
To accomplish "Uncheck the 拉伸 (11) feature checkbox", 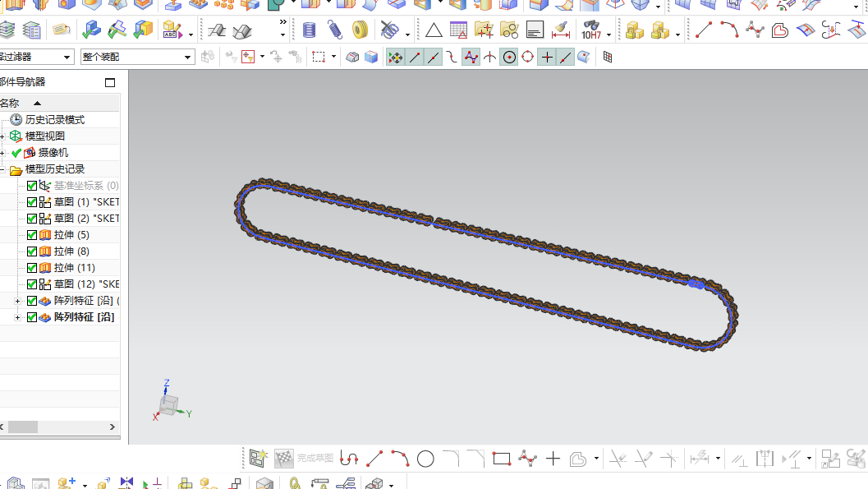I will [x=32, y=268].
